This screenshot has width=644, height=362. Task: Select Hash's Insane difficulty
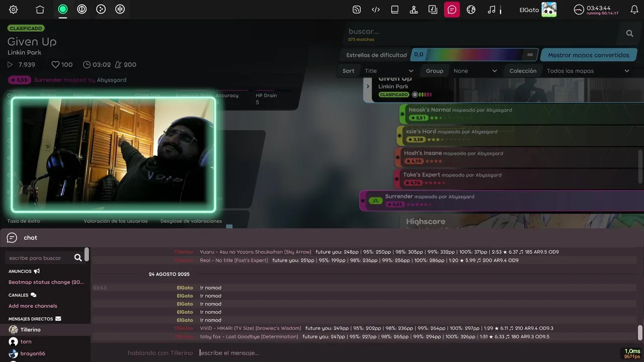pos(519,157)
